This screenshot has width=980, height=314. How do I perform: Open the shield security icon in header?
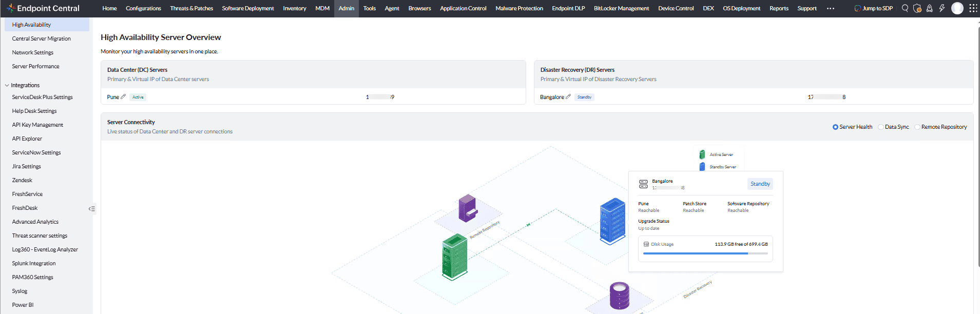pos(917,8)
